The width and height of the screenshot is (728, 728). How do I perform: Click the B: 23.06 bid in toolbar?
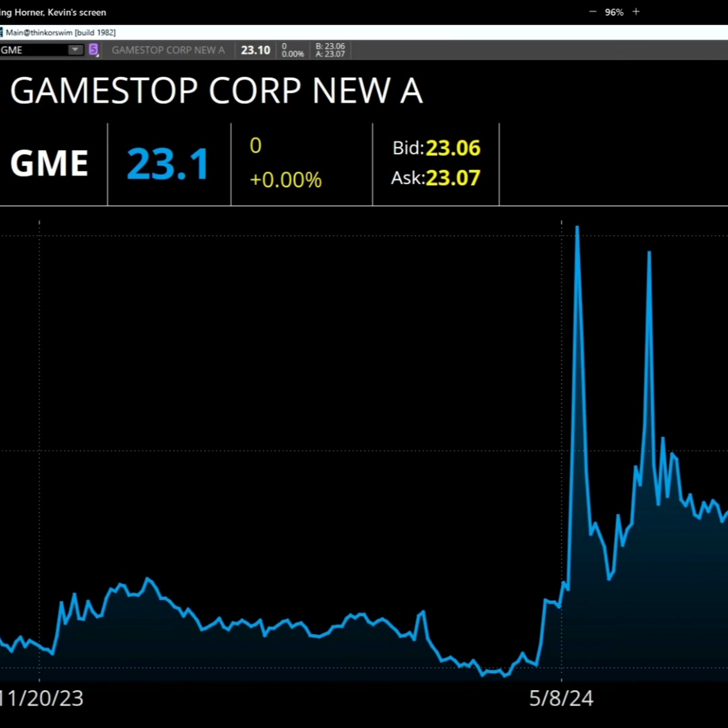(330, 46)
